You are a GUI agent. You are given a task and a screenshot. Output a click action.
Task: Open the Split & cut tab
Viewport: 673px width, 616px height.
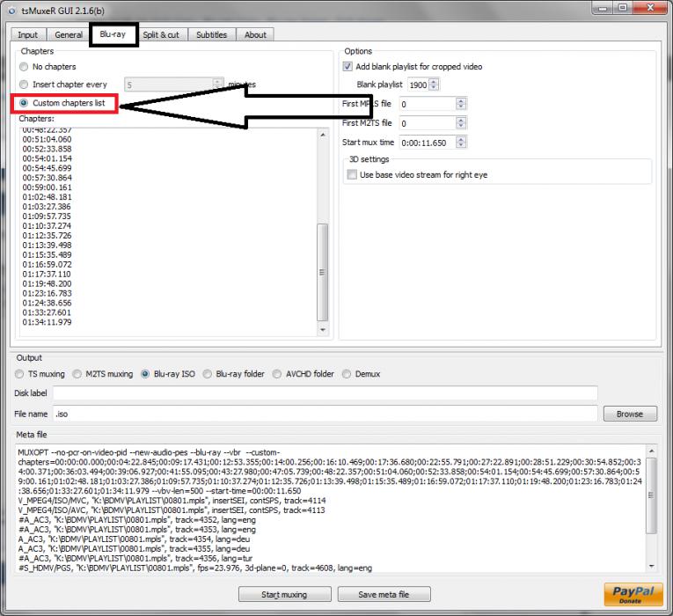pos(162,35)
